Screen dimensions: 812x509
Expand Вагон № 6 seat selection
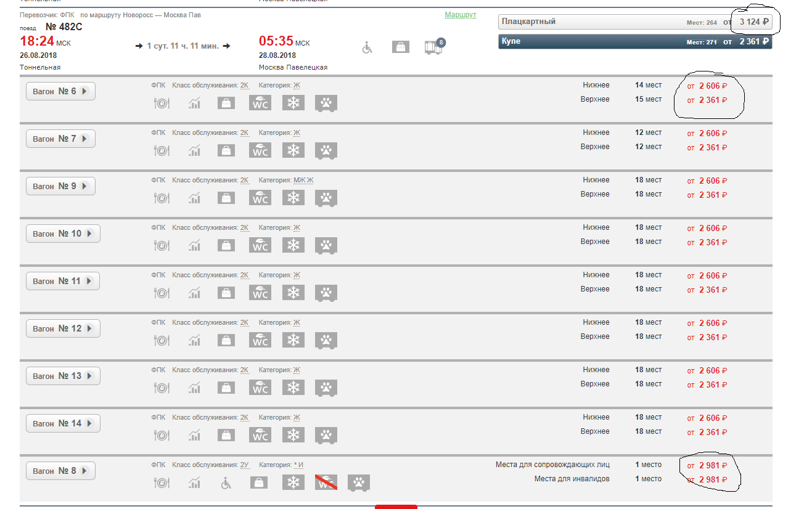click(x=60, y=91)
